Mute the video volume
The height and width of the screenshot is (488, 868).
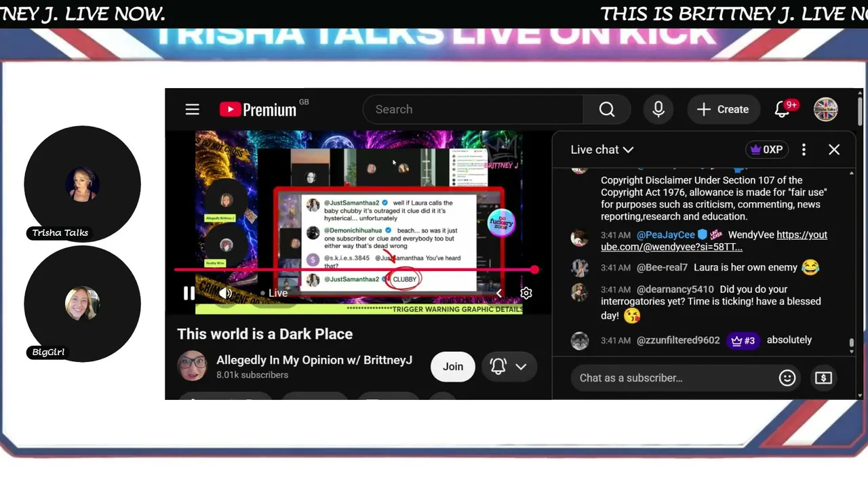[226, 293]
